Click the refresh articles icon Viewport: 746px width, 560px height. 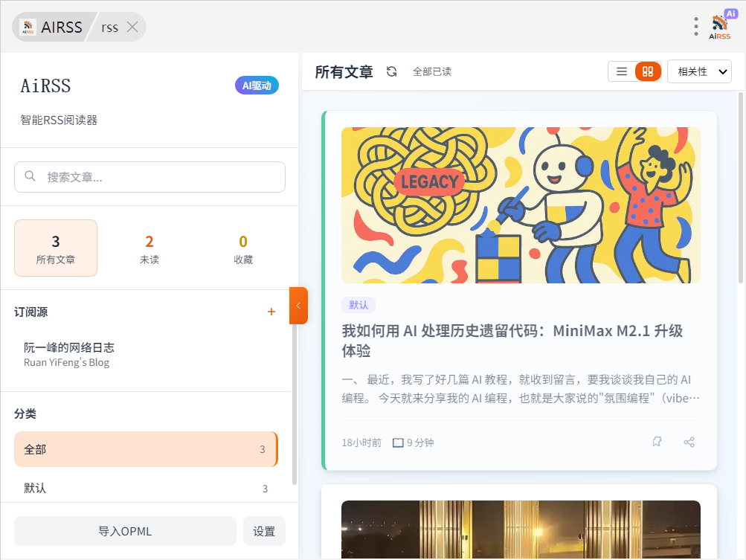tap(391, 71)
